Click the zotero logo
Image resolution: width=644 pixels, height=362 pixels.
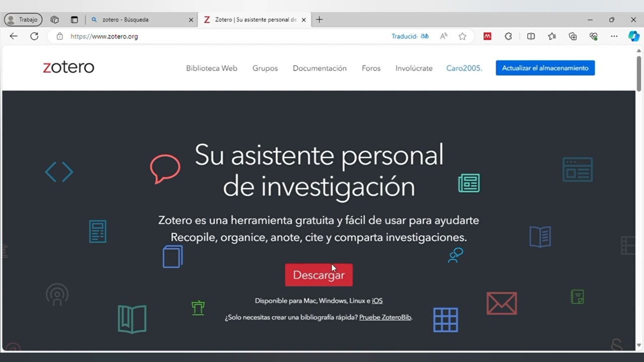click(68, 67)
